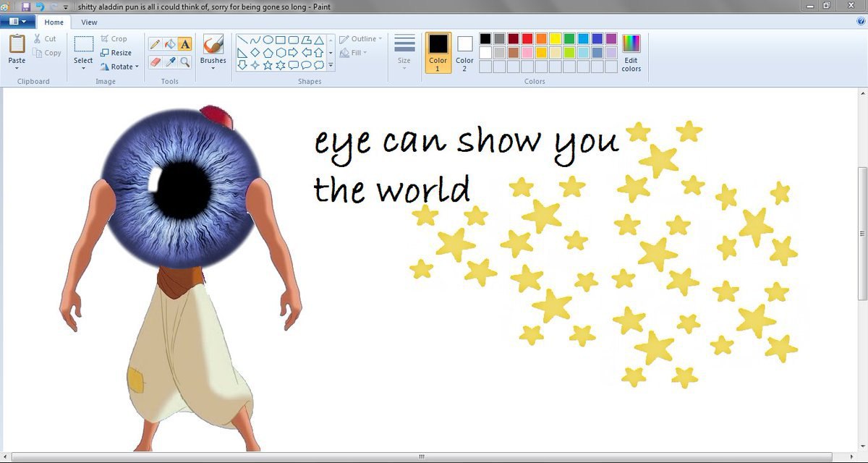Click the Crop button
Image resolution: width=868 pixels, height=463 pixels.
tap(114, 39)
